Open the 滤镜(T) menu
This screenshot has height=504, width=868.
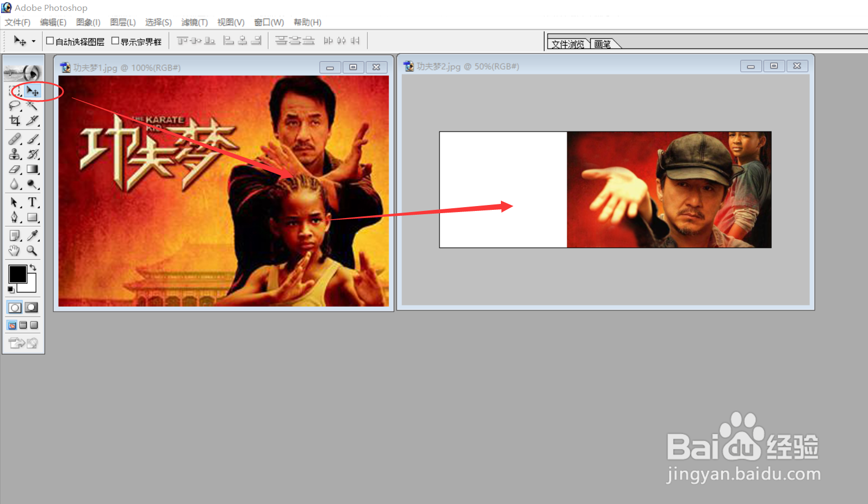pyautogui.click(x=195, y=22)
